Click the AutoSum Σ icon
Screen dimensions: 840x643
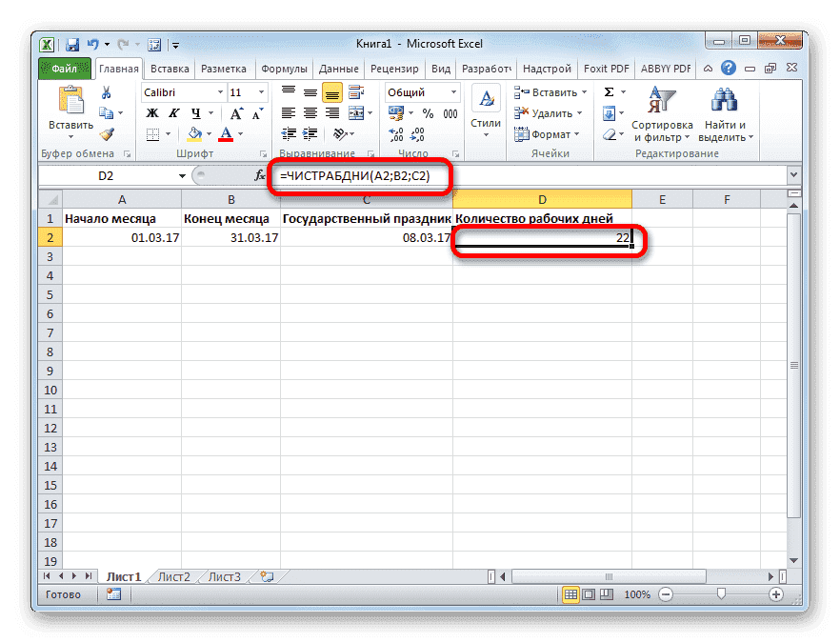610,91
